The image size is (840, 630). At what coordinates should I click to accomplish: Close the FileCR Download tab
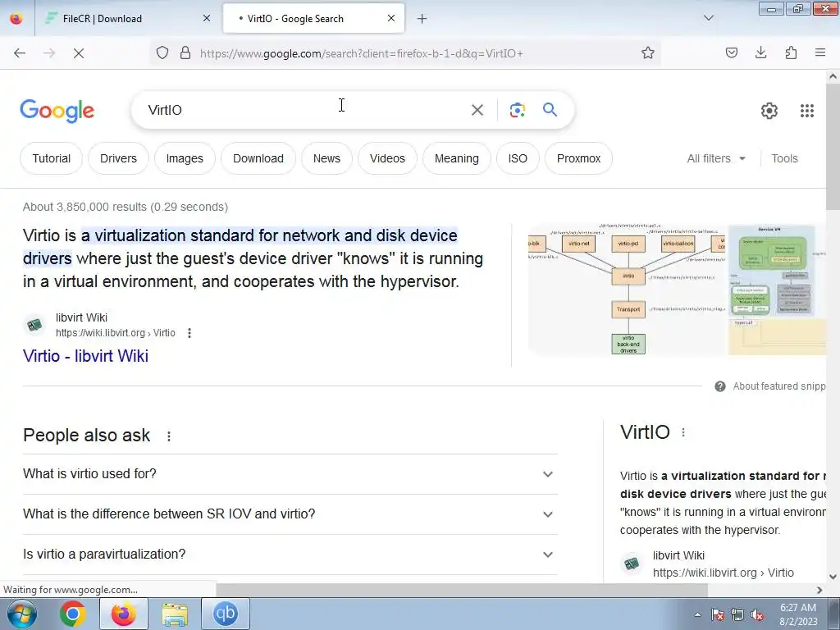coord(207,18)
